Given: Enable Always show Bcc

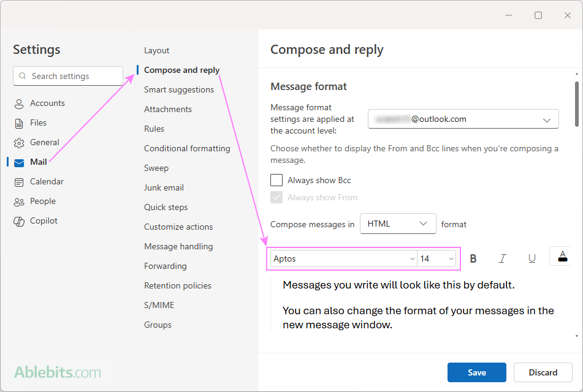Looking at the screenshot, I should point(276,179).
